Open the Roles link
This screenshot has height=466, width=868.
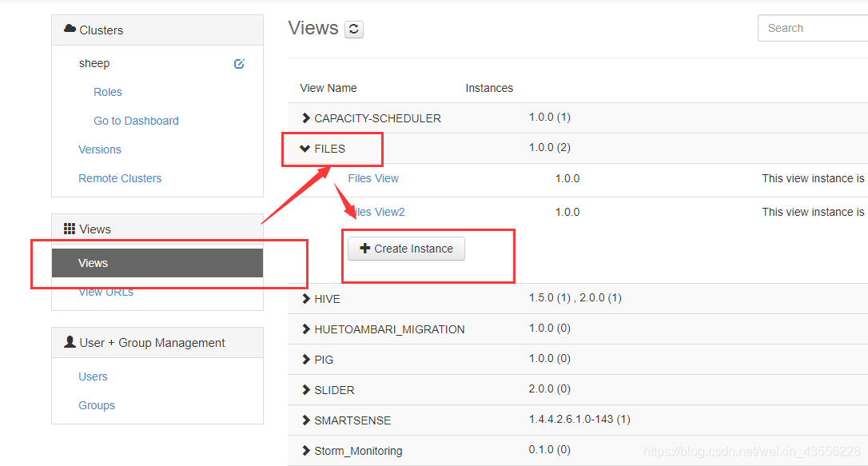pos(107,92)
